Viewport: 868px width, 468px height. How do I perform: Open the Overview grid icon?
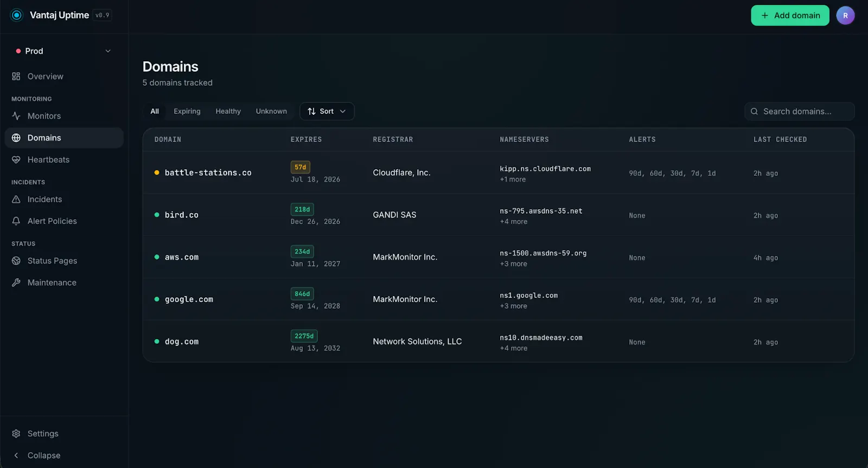pos(16,76)
